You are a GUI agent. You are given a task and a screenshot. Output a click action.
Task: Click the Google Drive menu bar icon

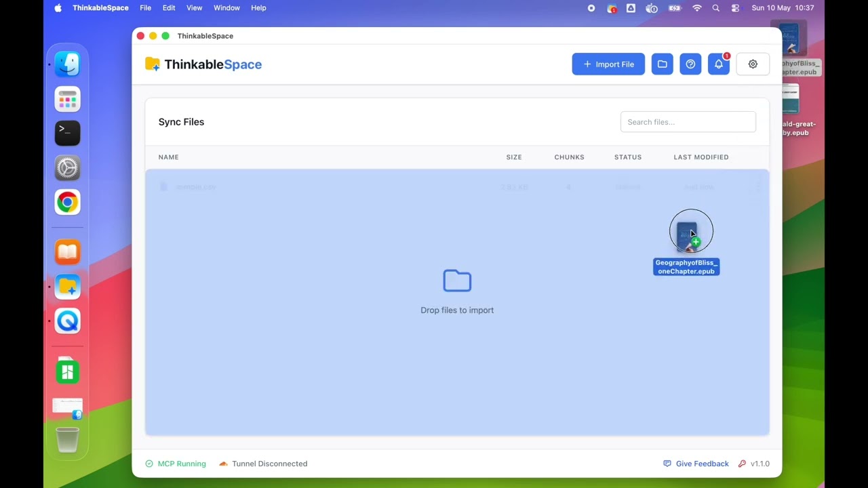pos(631,8)
